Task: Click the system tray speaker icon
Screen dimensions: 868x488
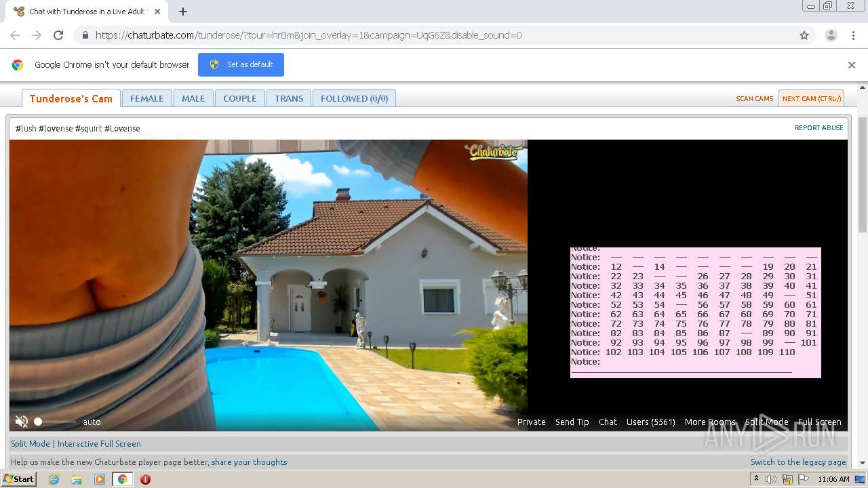Action: pos(771,479)
